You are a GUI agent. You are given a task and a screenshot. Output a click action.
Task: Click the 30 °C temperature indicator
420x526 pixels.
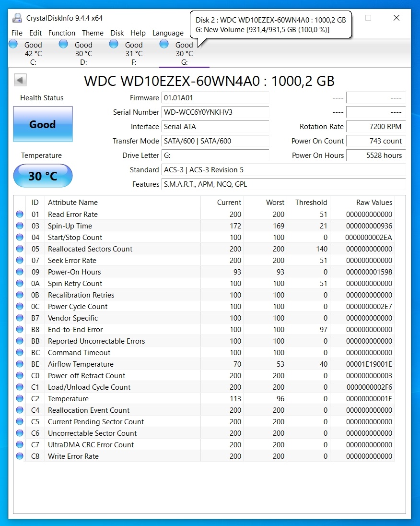(x=43, y=176)
